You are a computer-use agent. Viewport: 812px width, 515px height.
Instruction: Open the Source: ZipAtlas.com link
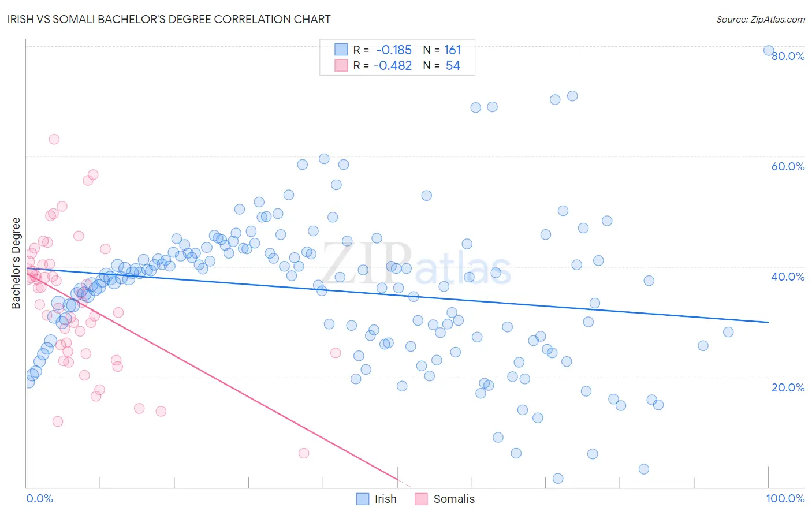[760, 19]
